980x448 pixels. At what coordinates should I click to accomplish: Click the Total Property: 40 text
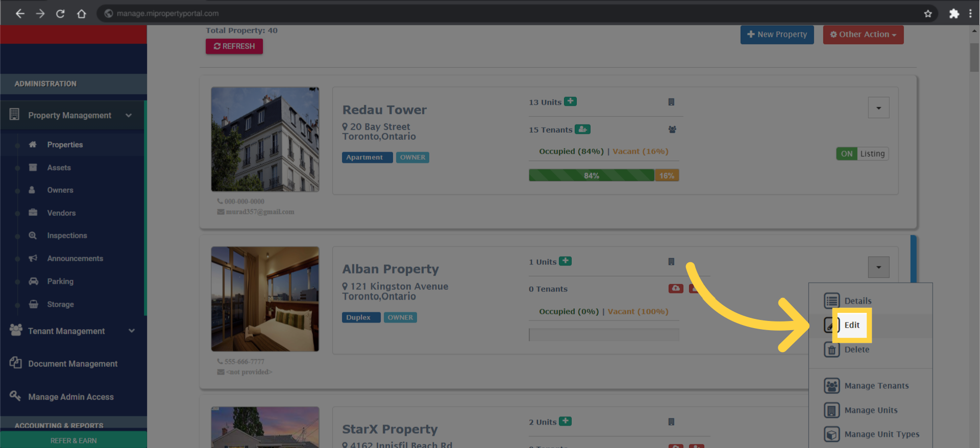(x=241, y=31)
